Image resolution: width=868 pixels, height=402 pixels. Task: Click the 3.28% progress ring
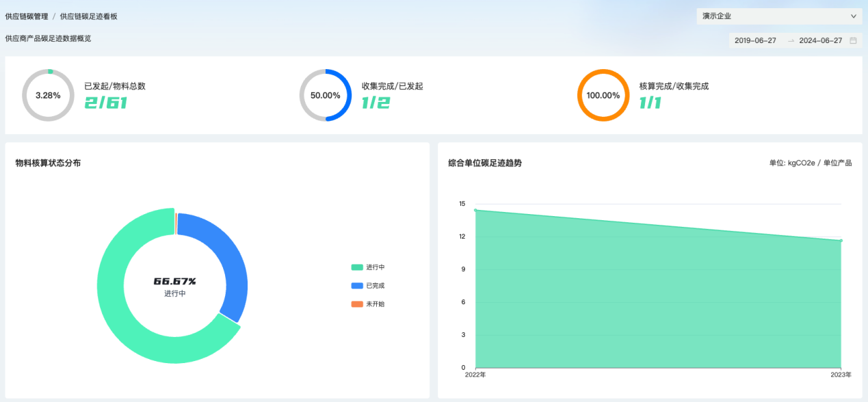click(48, 95)
